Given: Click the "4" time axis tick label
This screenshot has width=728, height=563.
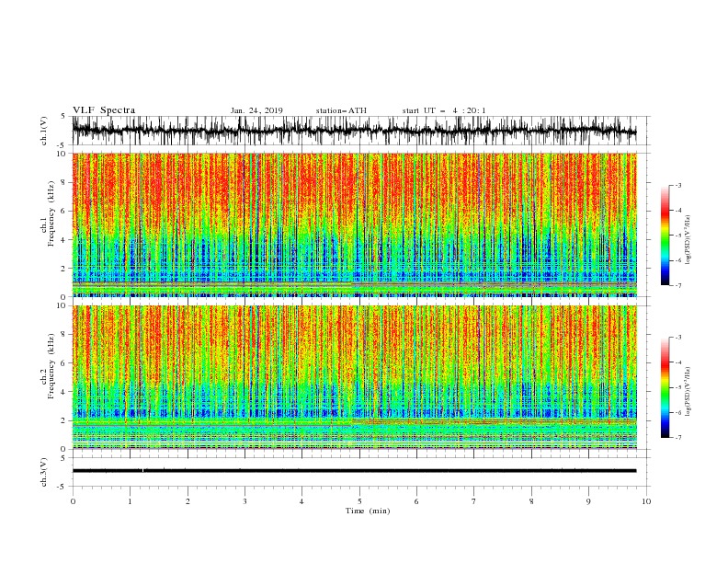Looking at the screenshot, I should (301, 501).
